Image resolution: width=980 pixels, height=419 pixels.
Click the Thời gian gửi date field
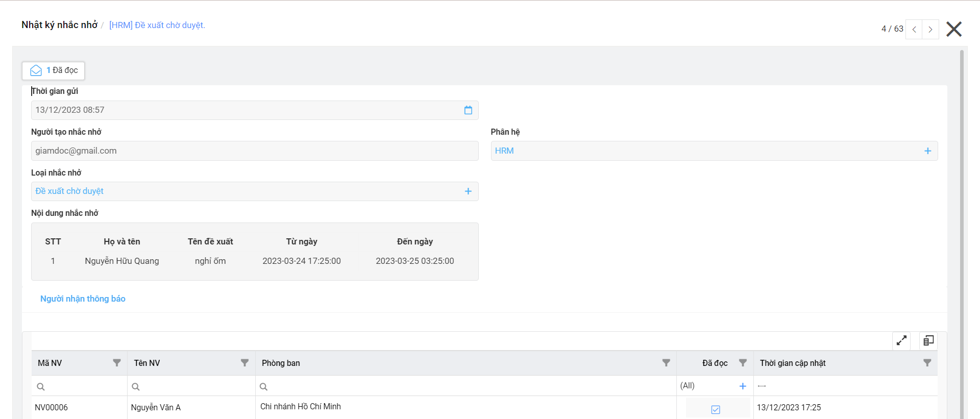coord(255,110)
